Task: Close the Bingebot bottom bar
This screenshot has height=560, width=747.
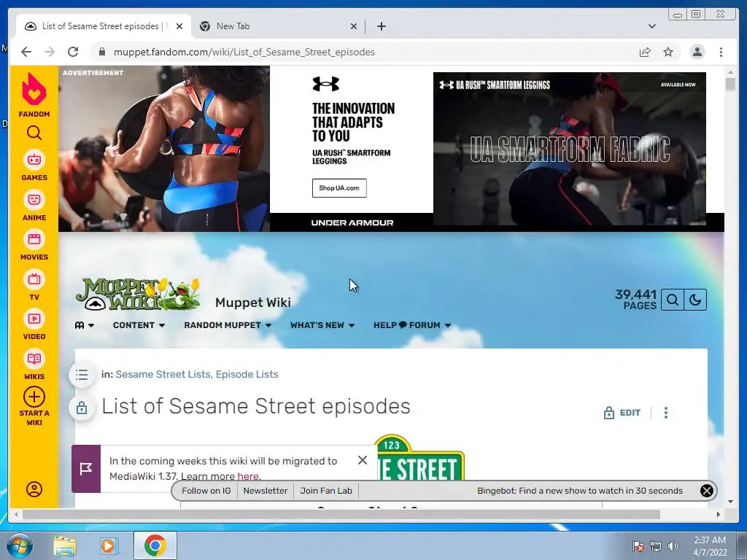Action: pyautogui.click(x=706, y=491)
